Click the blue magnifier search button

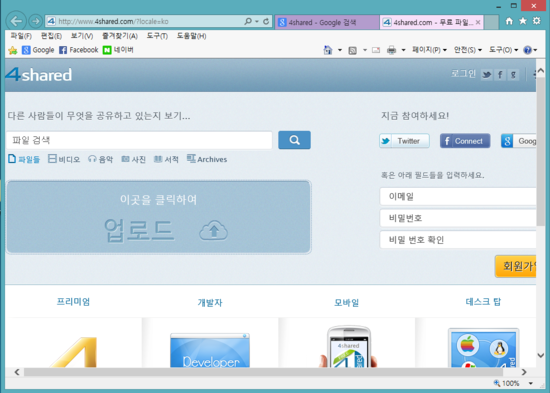click(294, 140)
